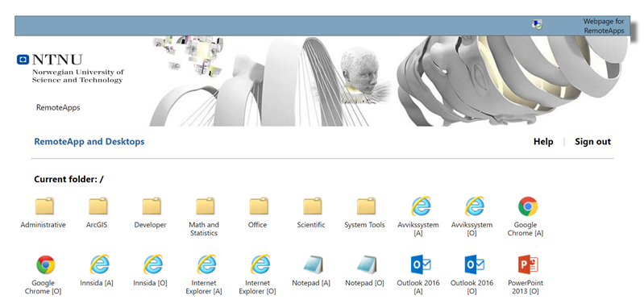Click the NTNU logo
The height and width of the screenshot is (304, 644).
49,60
